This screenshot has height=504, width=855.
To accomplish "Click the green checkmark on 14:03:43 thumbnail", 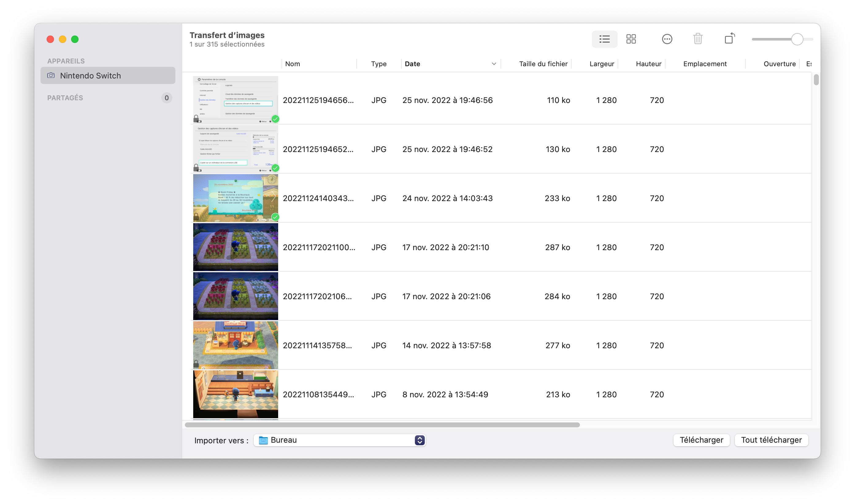I will 275,217.
